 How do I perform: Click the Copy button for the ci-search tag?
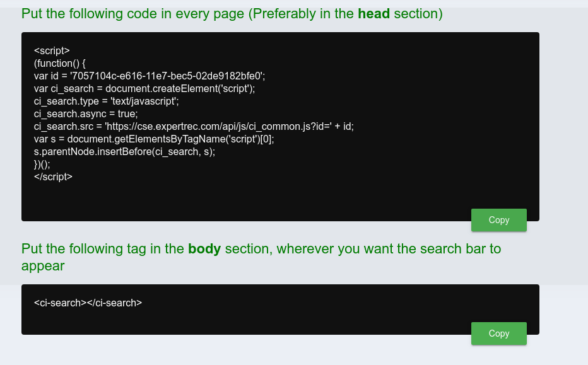(x=498, y=333)
